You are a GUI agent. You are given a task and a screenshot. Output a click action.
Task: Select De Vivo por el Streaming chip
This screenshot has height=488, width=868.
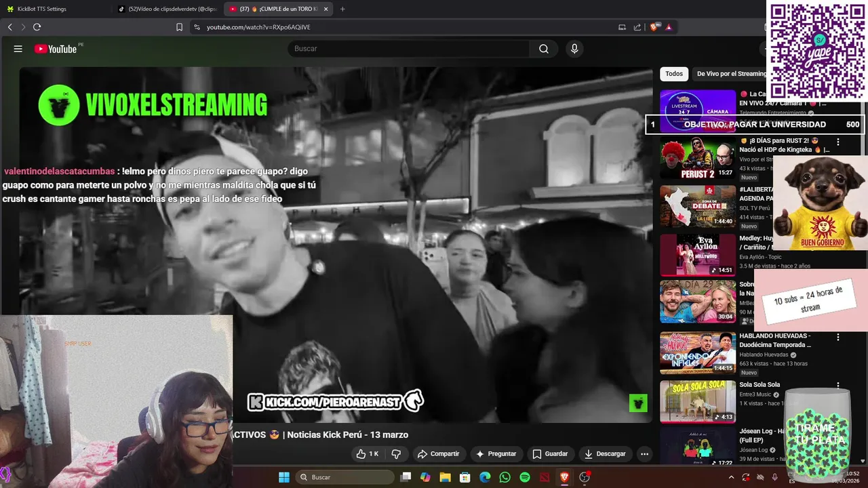731,74
